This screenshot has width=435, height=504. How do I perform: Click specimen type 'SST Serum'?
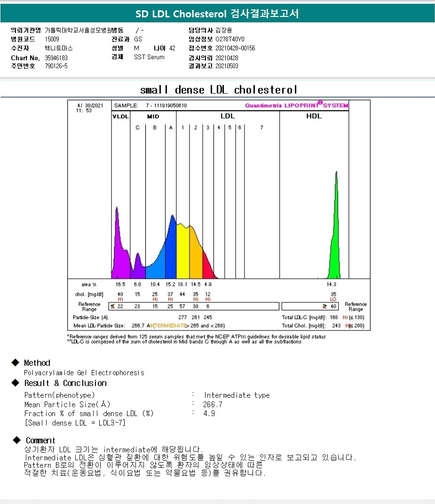click(x=149, y=57)
